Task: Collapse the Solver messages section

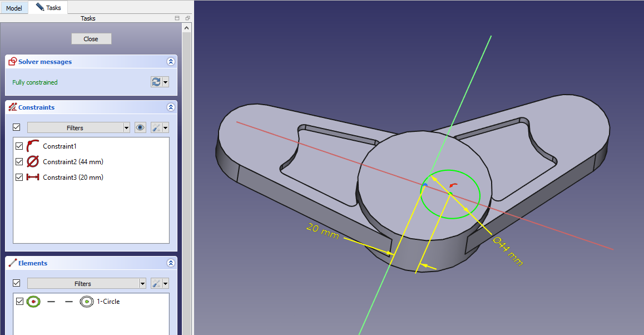Action: (171, 62)
